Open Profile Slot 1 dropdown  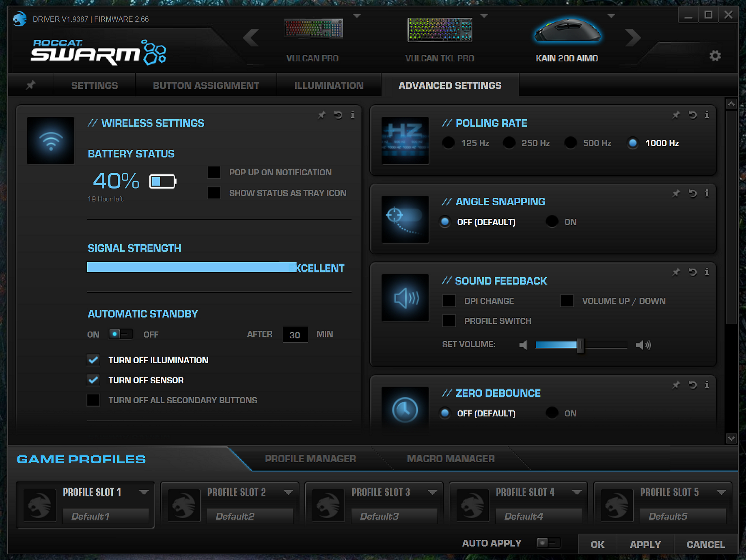coord(144,492)
